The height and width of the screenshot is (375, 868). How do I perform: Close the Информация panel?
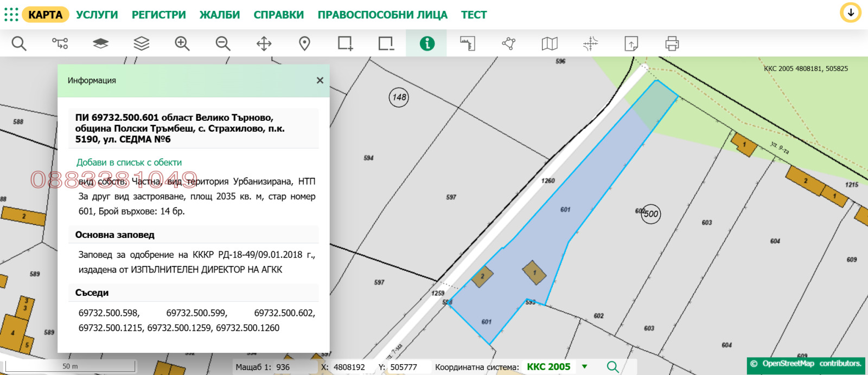(320, 80)
